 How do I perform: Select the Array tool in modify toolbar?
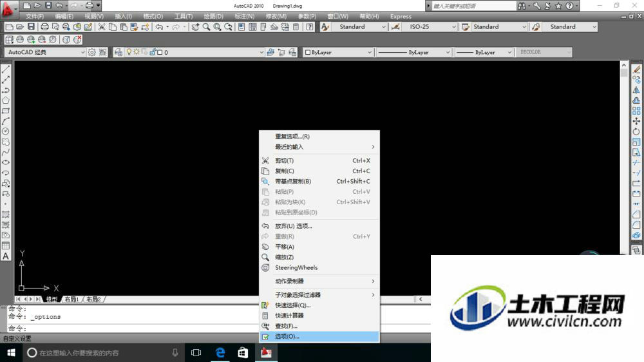click(x=637, y=111)
